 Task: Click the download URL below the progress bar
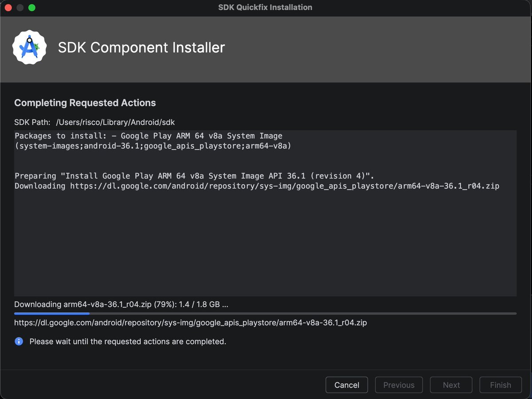tap(191, 323)
